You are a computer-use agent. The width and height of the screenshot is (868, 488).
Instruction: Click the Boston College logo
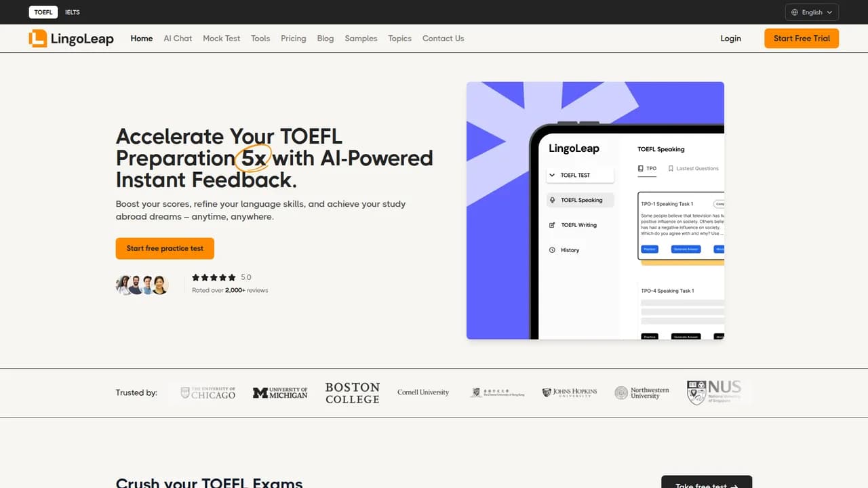[x=353, y=392]
